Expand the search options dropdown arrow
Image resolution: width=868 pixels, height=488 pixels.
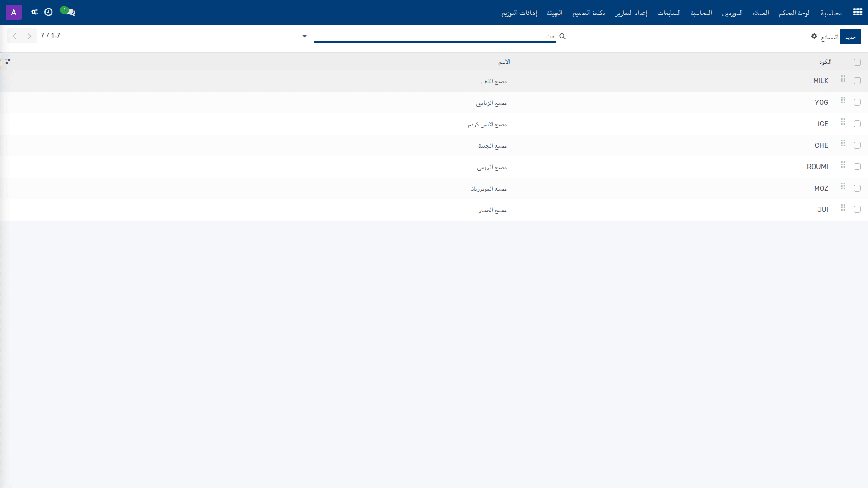305,36
